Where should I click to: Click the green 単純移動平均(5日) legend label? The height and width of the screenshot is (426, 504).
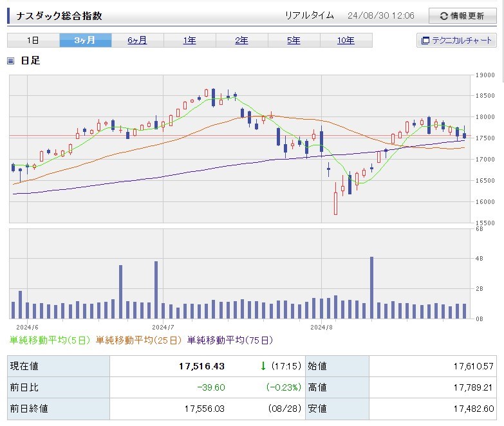50,340
